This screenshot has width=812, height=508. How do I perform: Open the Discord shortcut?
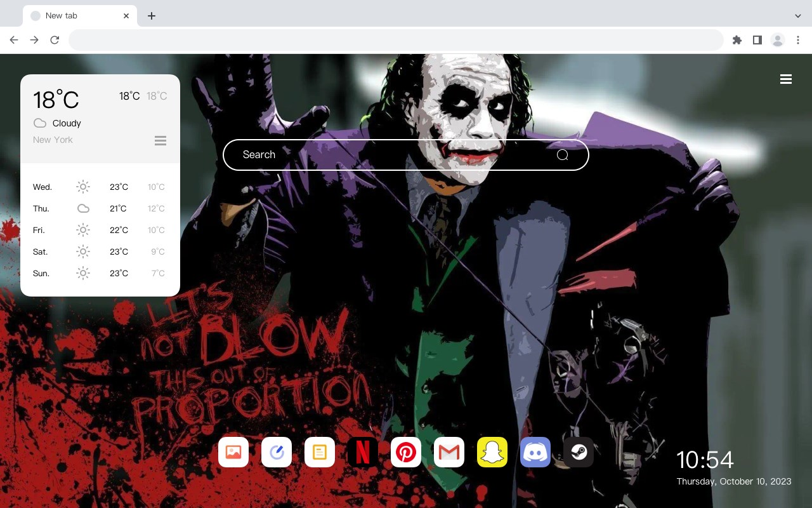pos(535,452)
